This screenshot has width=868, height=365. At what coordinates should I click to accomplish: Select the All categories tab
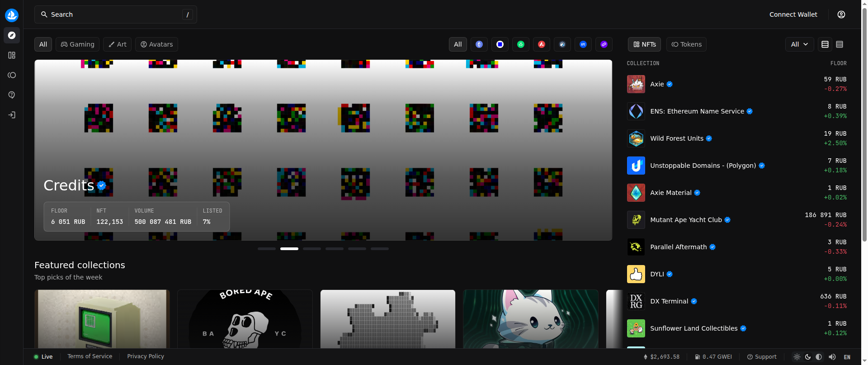pos(43,44)
